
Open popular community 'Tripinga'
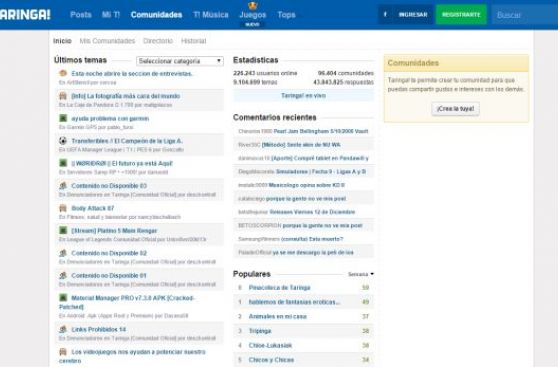pos(260,331)
